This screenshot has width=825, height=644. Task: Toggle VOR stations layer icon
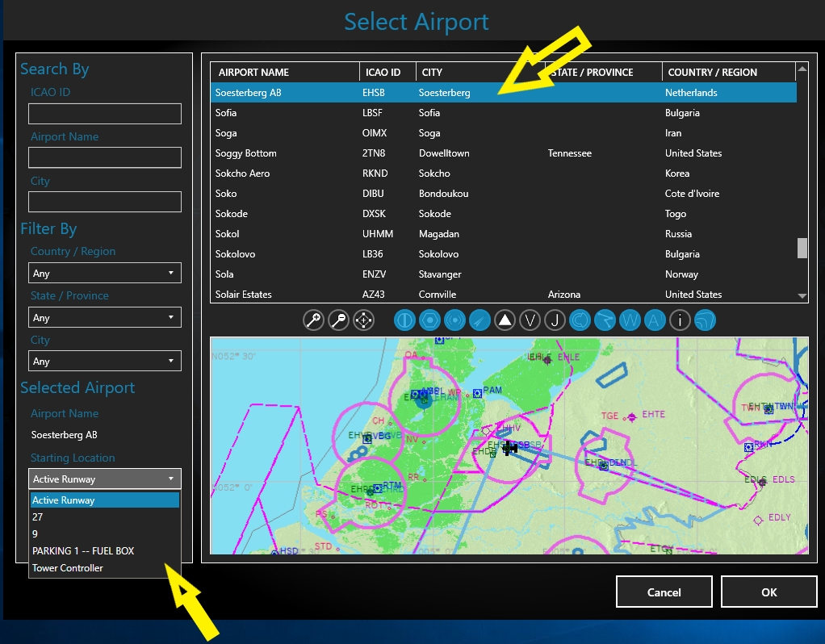click(x=430, y=320)
